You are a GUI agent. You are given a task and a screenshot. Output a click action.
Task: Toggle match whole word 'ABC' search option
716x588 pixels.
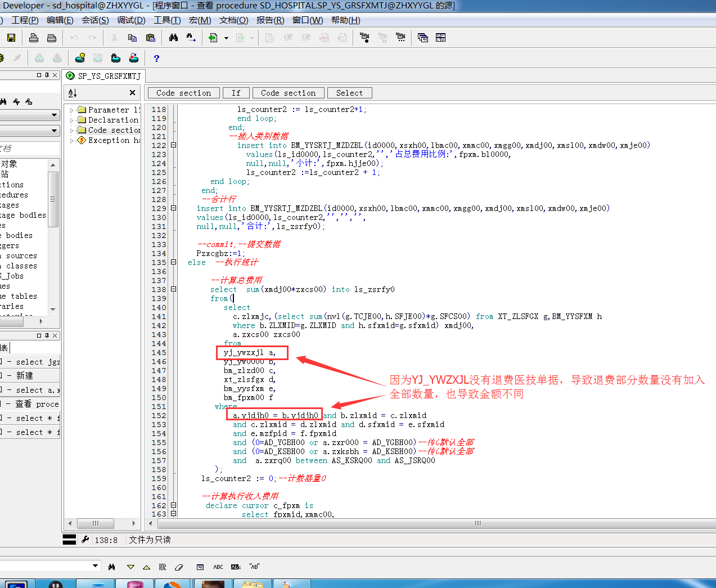click(x=218, y=567)
